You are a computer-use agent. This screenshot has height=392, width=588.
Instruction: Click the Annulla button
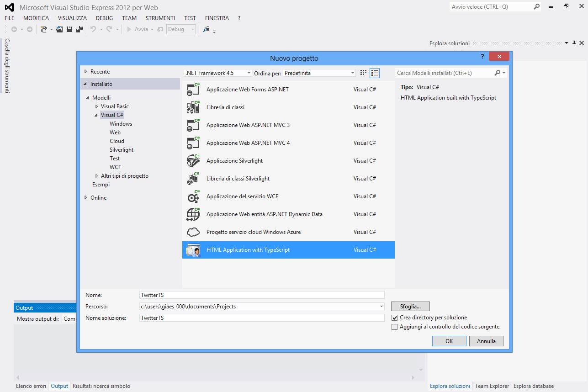point(486,341)
